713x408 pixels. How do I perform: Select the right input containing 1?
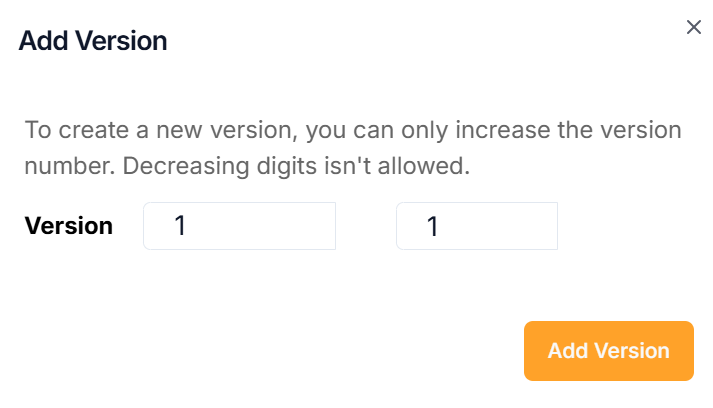pyautogui.click(x=476, y=226)
